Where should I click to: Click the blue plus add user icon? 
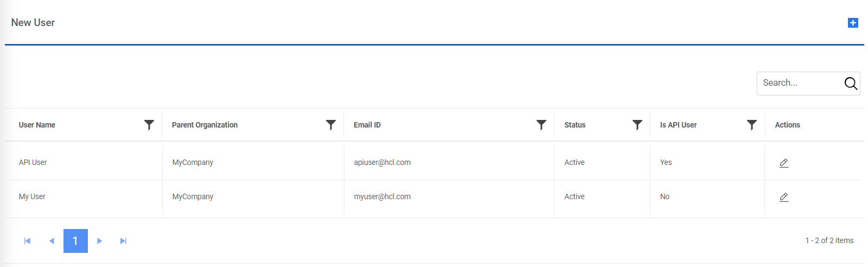[853, 23]
